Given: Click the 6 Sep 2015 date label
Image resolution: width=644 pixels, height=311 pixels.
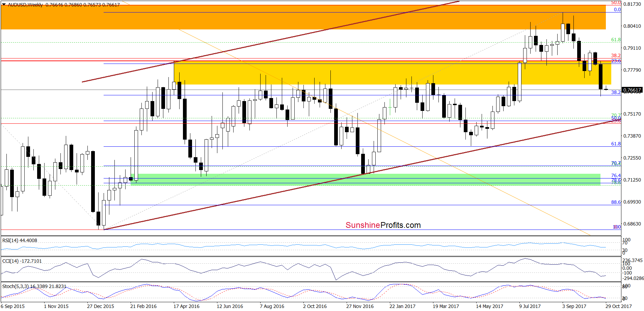Looking at the screenshot, I should (13, 306).
